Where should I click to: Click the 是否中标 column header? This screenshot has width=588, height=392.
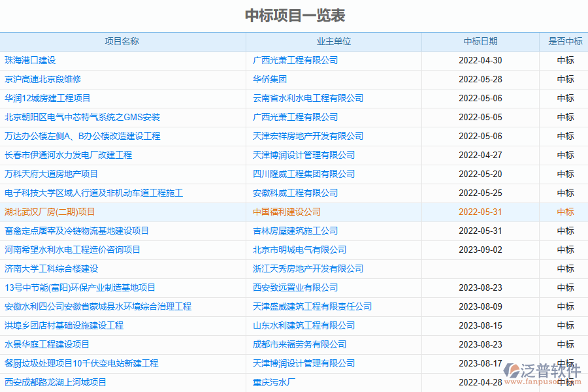(x=565, y=41)
